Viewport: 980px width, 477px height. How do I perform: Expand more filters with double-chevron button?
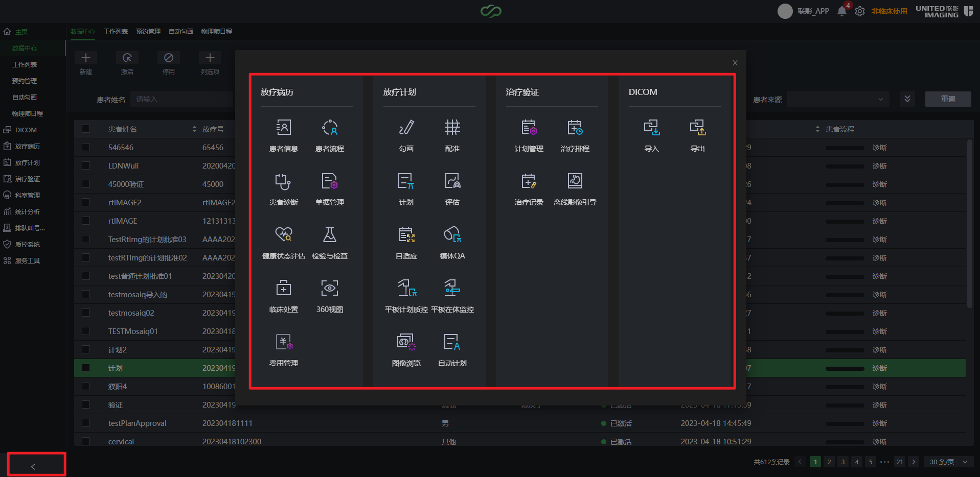[x=907, y=99]
